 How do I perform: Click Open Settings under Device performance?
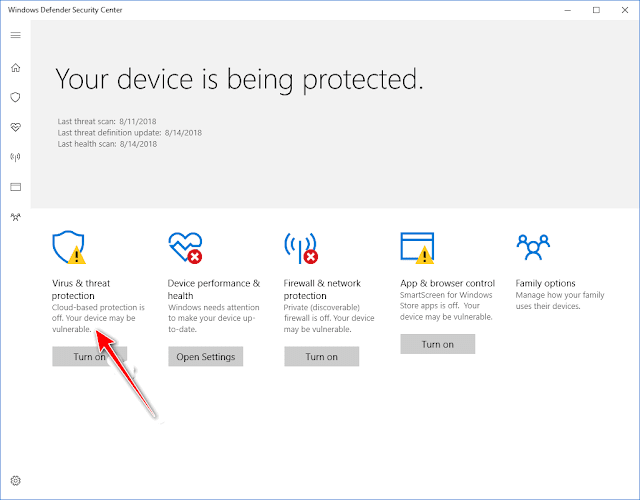tap(206, 356)
